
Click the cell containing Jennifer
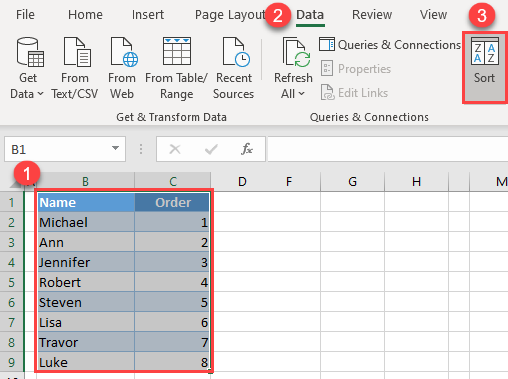[86, 262]
